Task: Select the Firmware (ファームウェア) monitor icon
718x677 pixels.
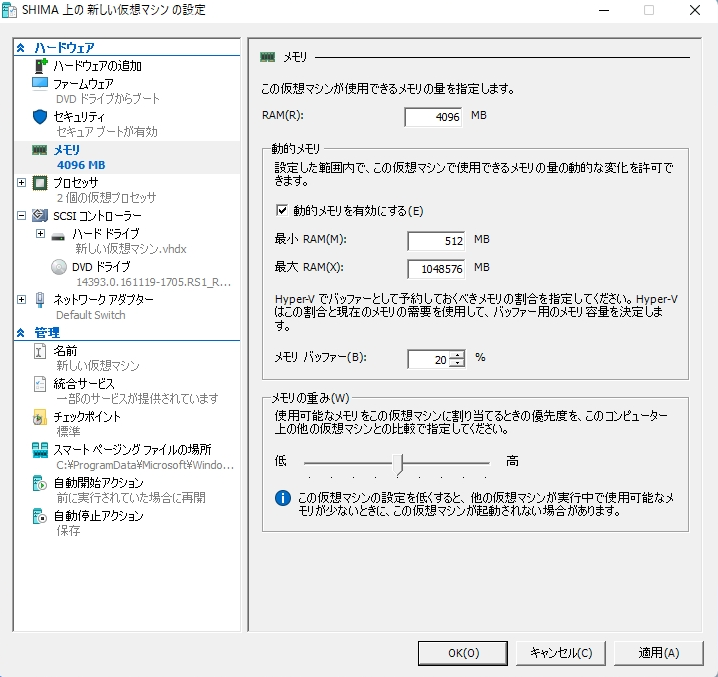Action: click(40, 84)
